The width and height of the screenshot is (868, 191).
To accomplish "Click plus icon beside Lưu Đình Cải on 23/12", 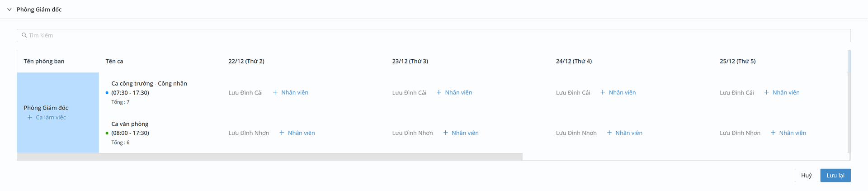I will [439, 92].
